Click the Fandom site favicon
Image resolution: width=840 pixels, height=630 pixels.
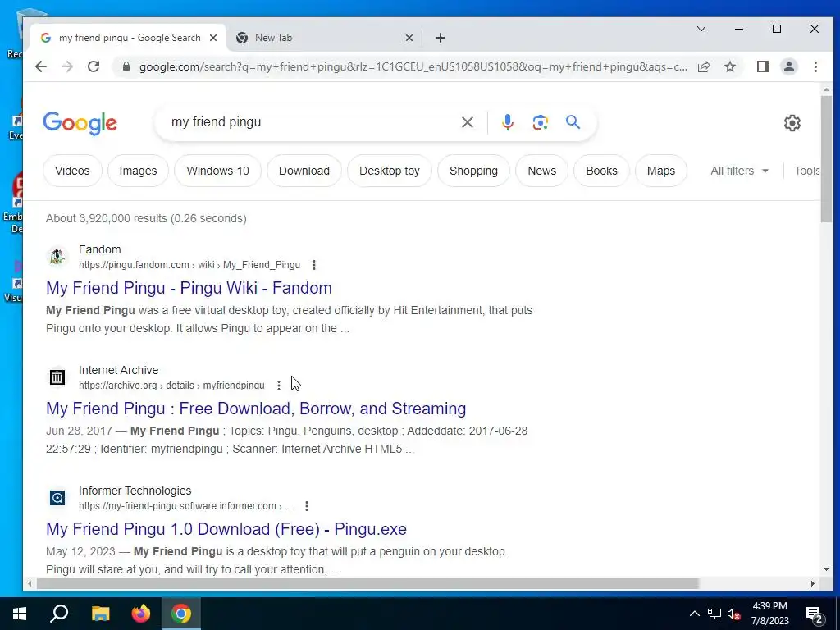pyautogui.click(x=57, y=257)
